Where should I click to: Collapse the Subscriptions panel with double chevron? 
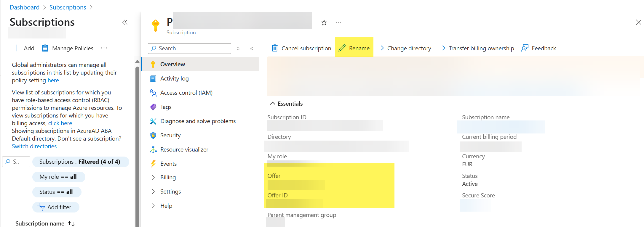(125, 22)
